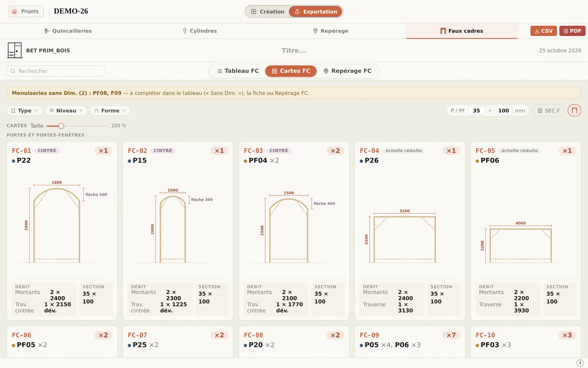Click the door frame icon button
The image size is (588, 368).
pyautogui.click(x=574, y=110)
